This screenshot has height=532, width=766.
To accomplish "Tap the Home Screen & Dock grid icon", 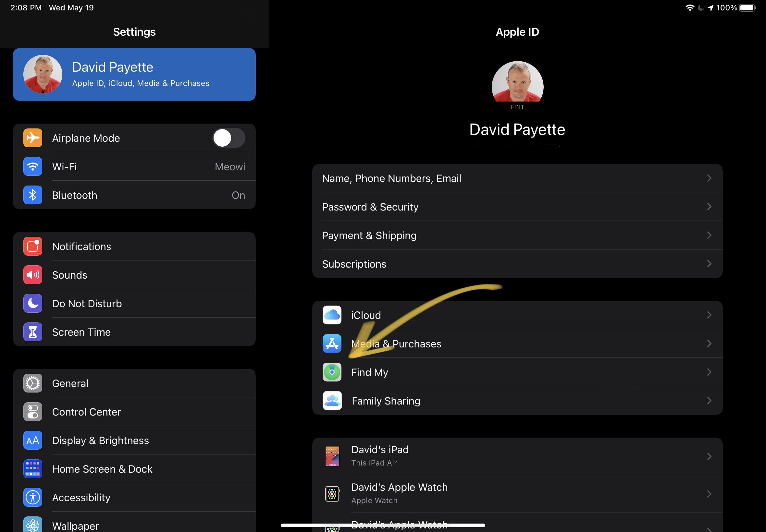I will pos(33,469).
